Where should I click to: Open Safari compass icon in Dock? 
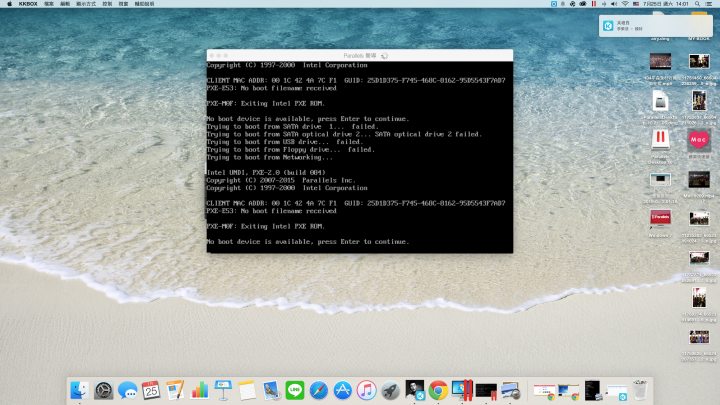pos(319,390)
